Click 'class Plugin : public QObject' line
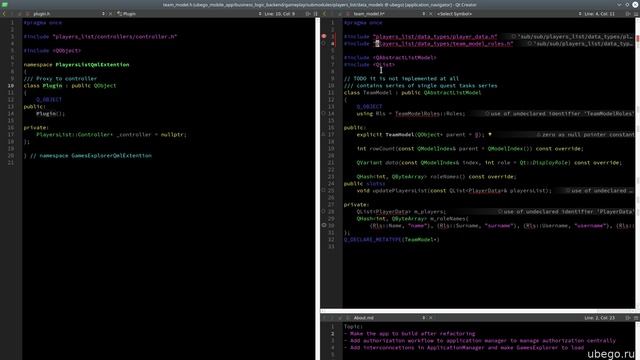 click(70, 86)
